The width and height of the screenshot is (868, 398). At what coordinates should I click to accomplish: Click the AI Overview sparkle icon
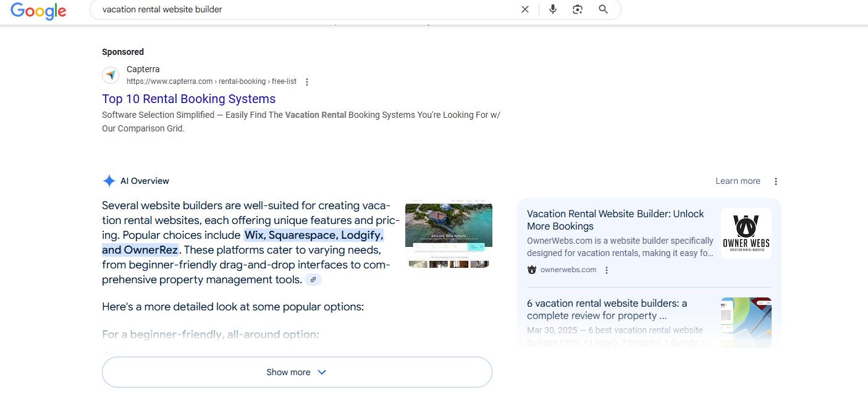tap(109, 180)
